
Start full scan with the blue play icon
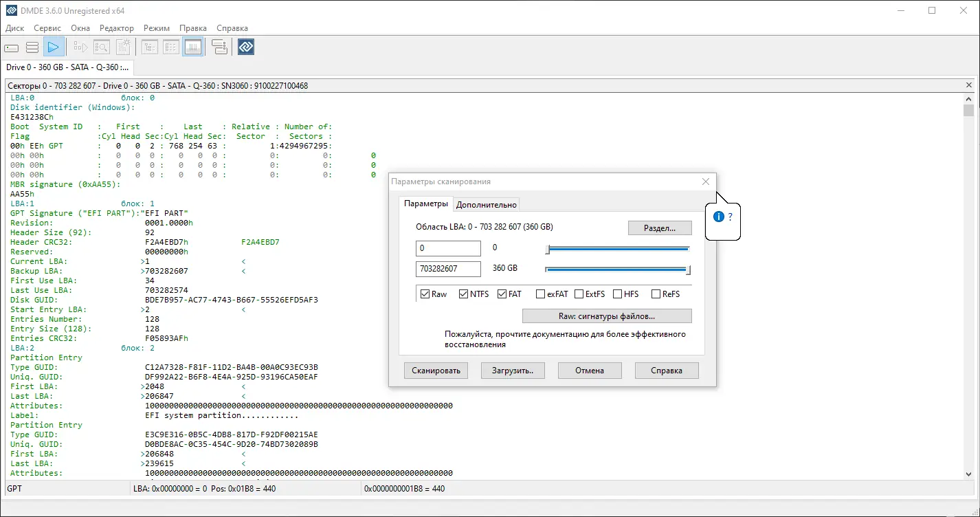[53, 47]
